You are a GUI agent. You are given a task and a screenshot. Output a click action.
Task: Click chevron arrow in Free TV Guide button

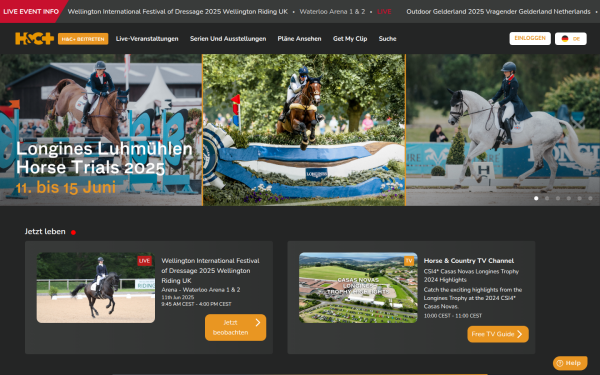[520, 334]
